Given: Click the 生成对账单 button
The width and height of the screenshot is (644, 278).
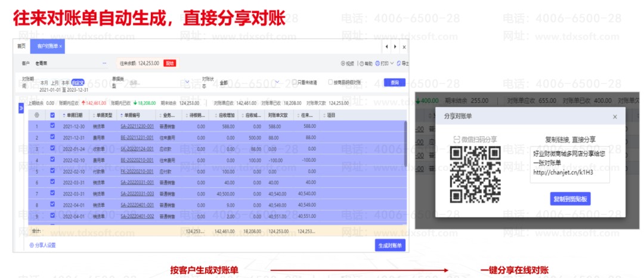Looking at the screenshot, I should tap(391, 245).
